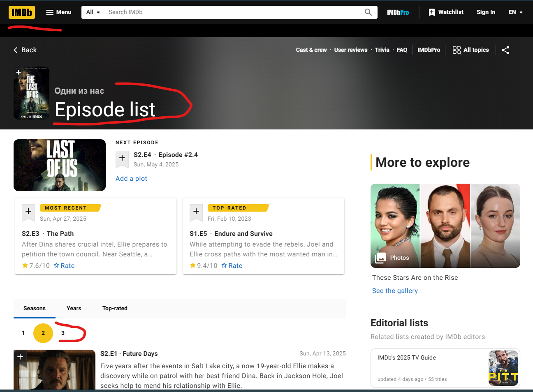The image size is (533, 392).
Task: Open S2.E1 Future Days
Action: pyautogui.click(x=129, y=353)
